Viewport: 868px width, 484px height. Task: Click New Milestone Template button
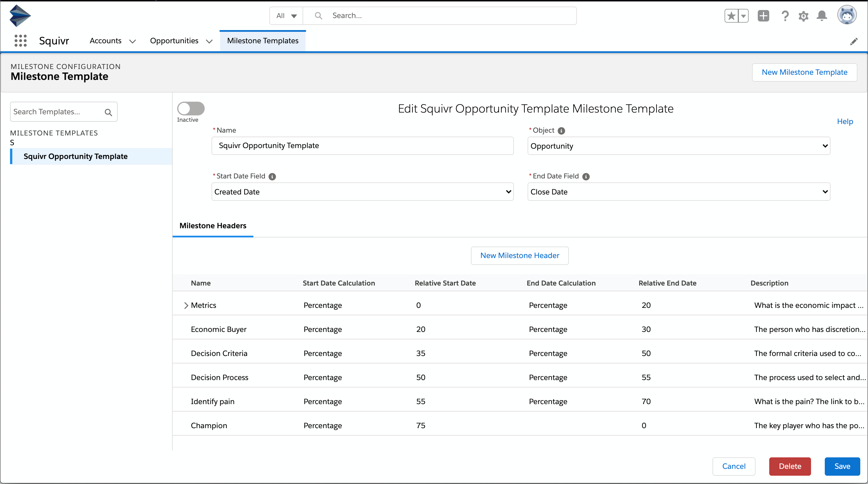point(804,72)
